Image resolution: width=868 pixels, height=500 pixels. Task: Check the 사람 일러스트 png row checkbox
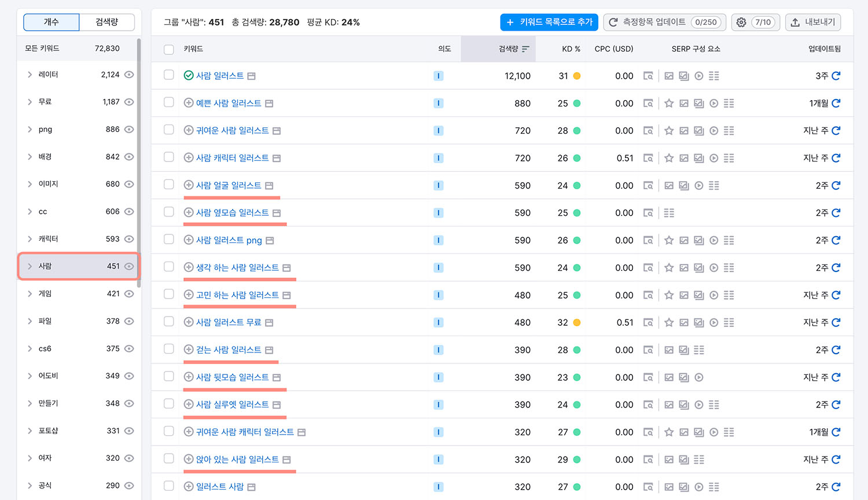coord(169,239)
